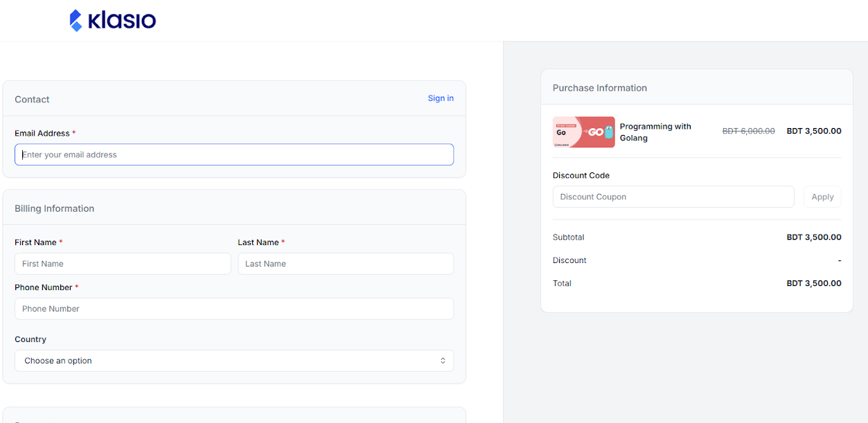Focus the Discount Coupon input field

click(x=673, y=197)
